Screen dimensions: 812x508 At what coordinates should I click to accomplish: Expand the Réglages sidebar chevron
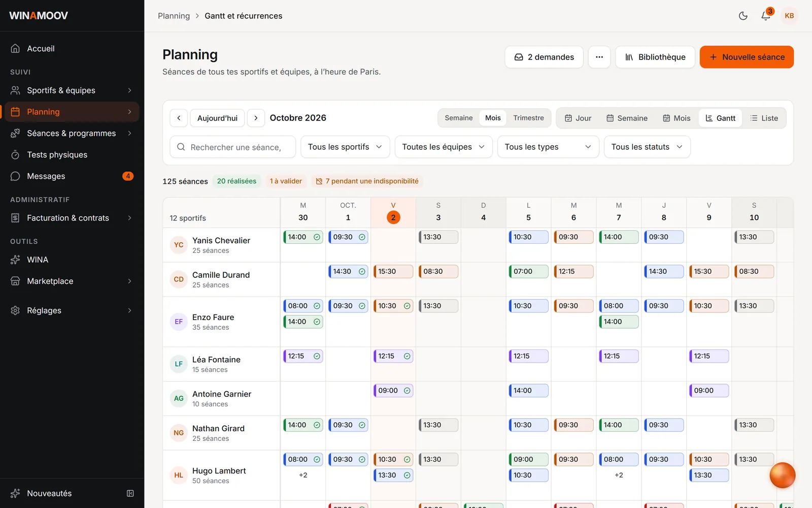pyautogui.click(x=129, y=310)
